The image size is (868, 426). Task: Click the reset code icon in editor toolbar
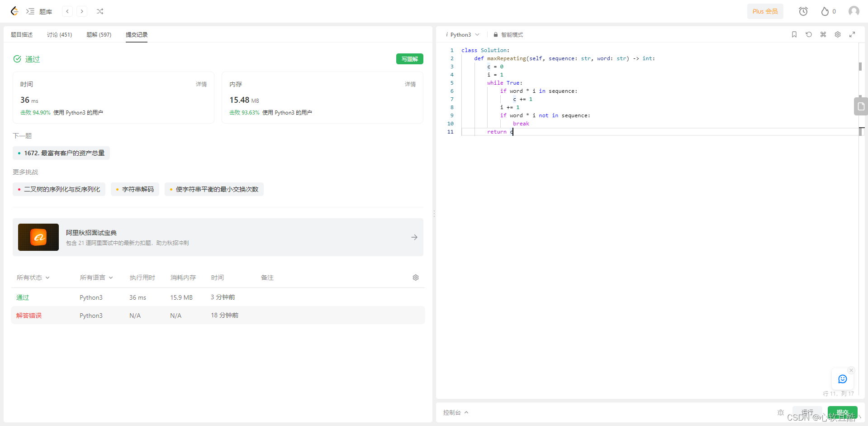[809, 34]
